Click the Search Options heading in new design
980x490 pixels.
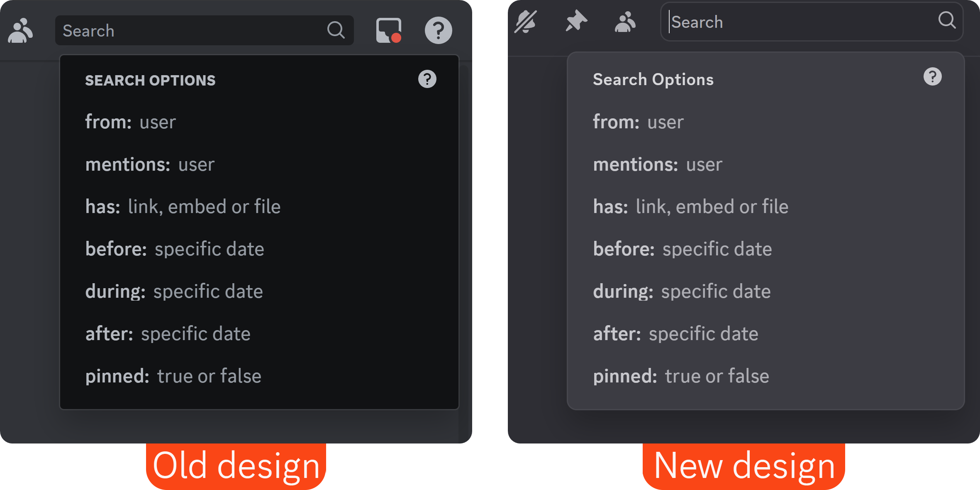coord(653,79)
